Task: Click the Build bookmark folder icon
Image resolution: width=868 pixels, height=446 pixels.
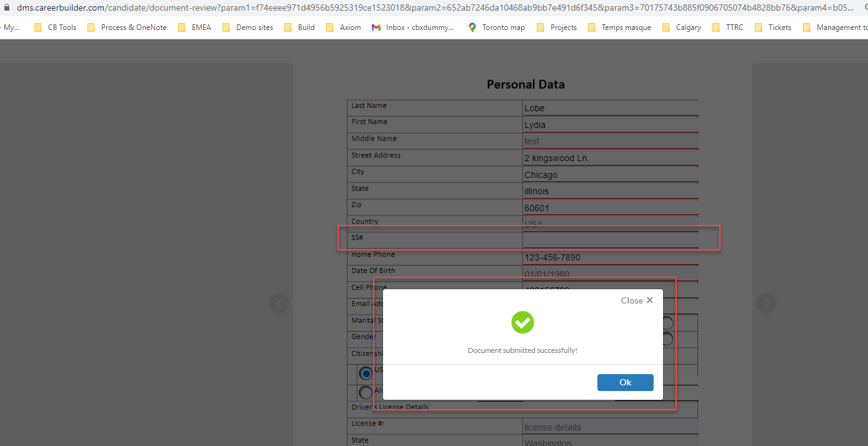Action: click(x=287, y=27)
